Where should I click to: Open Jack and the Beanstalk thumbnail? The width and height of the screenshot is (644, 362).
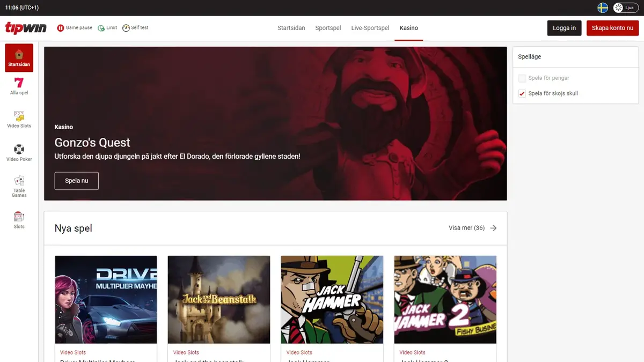(x=219, y=300)
